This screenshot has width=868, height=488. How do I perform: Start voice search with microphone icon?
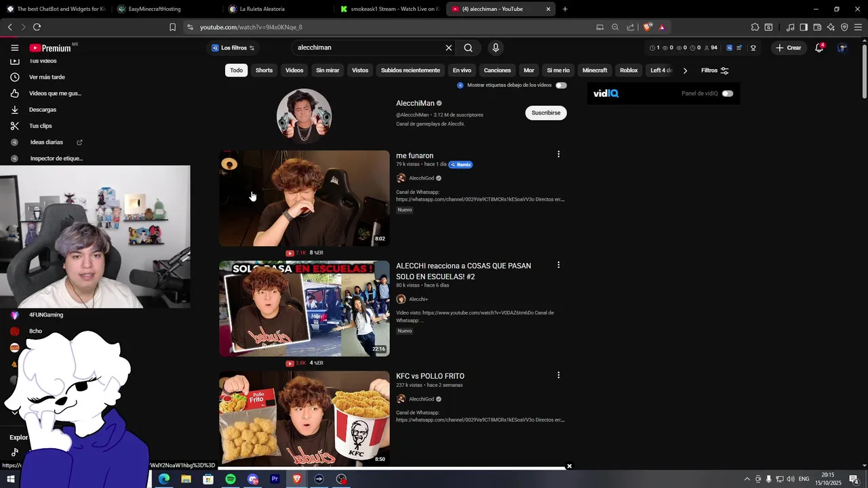pos(496,48)
